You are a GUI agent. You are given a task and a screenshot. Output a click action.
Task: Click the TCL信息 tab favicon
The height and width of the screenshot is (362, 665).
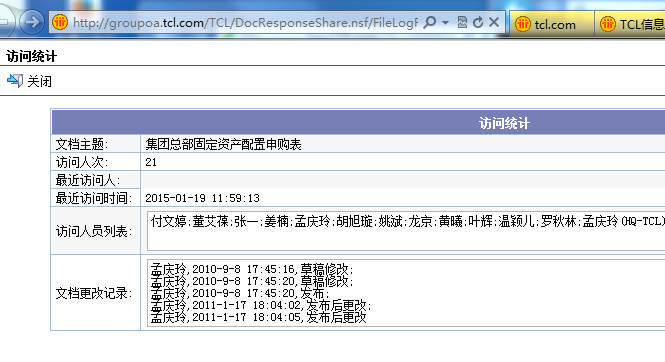tap(608, 24)
